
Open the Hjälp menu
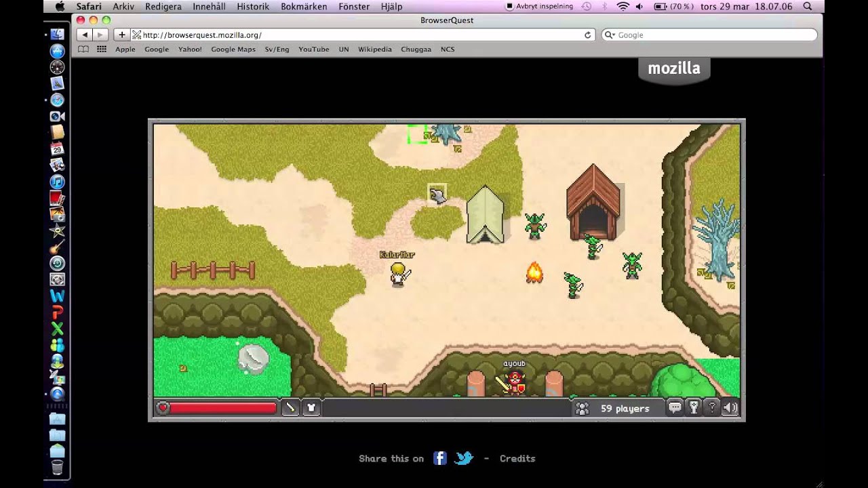[x=391, y=6]
